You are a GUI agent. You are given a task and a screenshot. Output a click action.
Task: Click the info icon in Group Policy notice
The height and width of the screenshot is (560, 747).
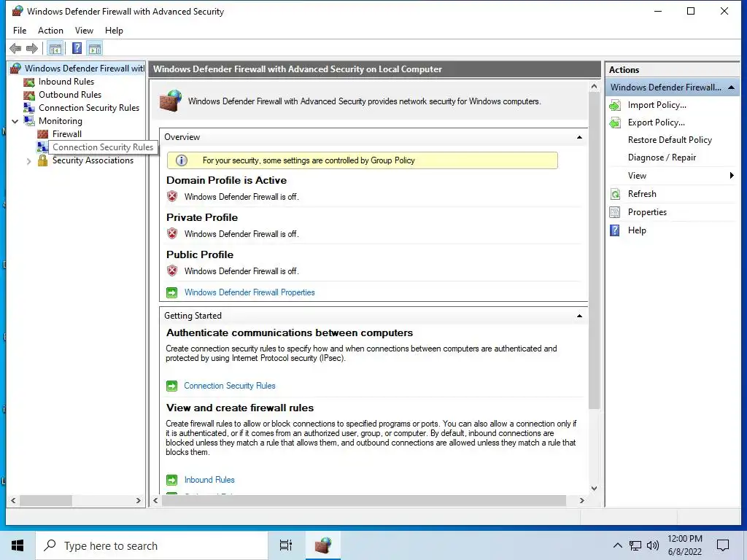[182, 160]
